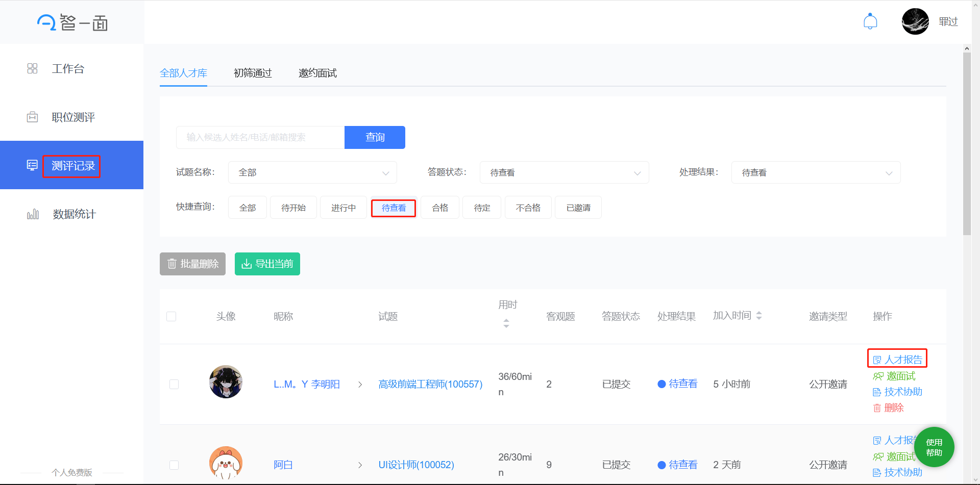Screen dimensions: 980x485
Task: Switch to the 初筛通过 tab
Action: coord(253,73)
